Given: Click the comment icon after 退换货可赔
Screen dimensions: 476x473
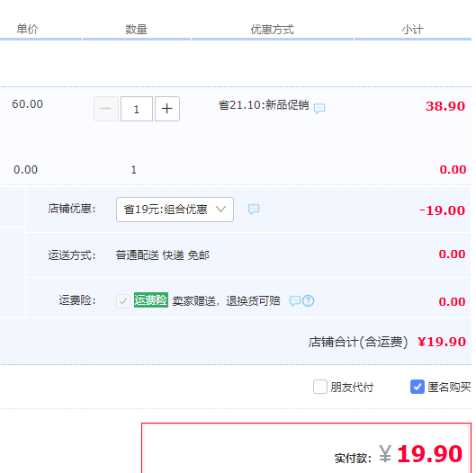Looking at the screenshot, I should point(295,301).
